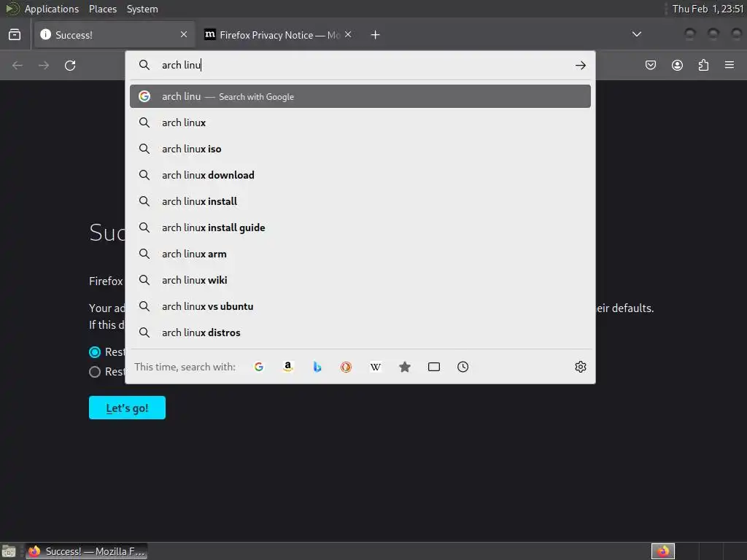Close the Success! tab
Screen dimensions: 747x560
pyautogui.click(x=184, y=34)
